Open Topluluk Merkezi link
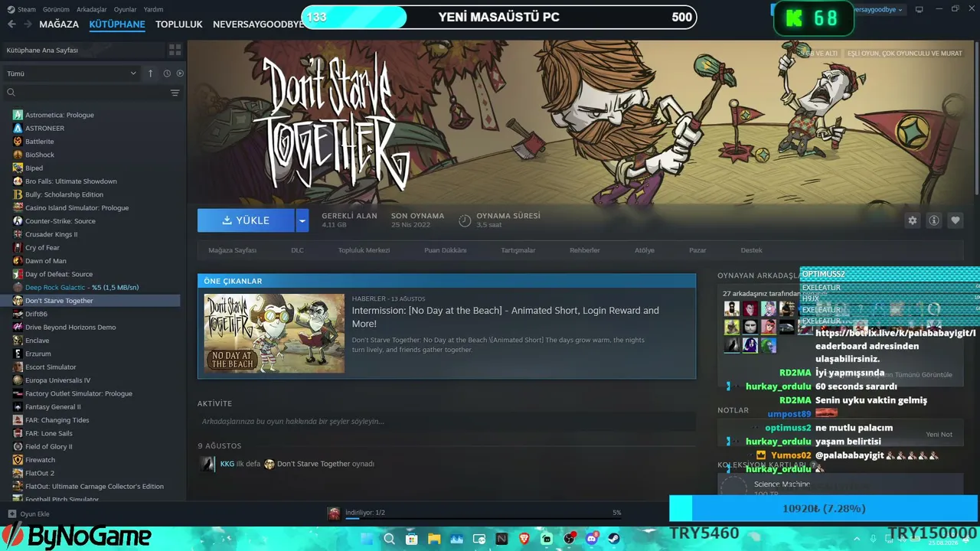Viewport: 980px width, 551px height. coord(364,250)
